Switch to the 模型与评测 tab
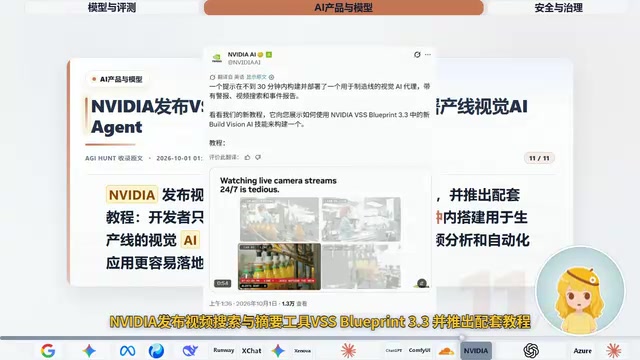 [x=112, y=7]
